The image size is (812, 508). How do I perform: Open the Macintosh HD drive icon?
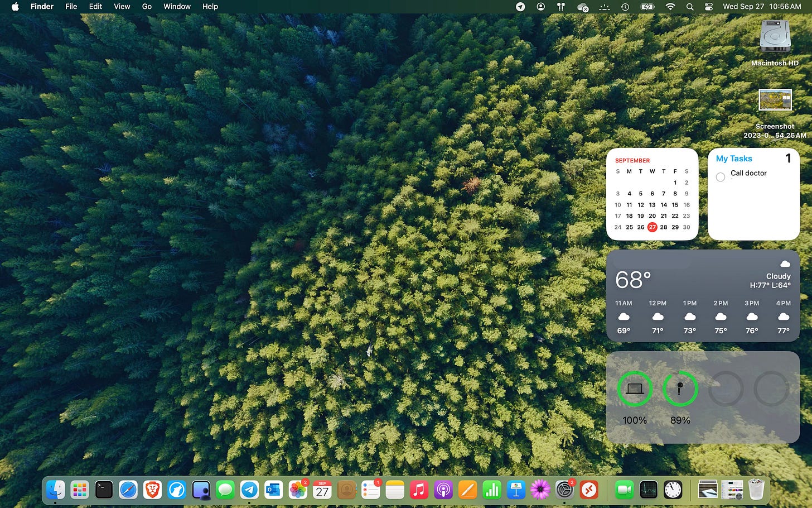[775, 38]
